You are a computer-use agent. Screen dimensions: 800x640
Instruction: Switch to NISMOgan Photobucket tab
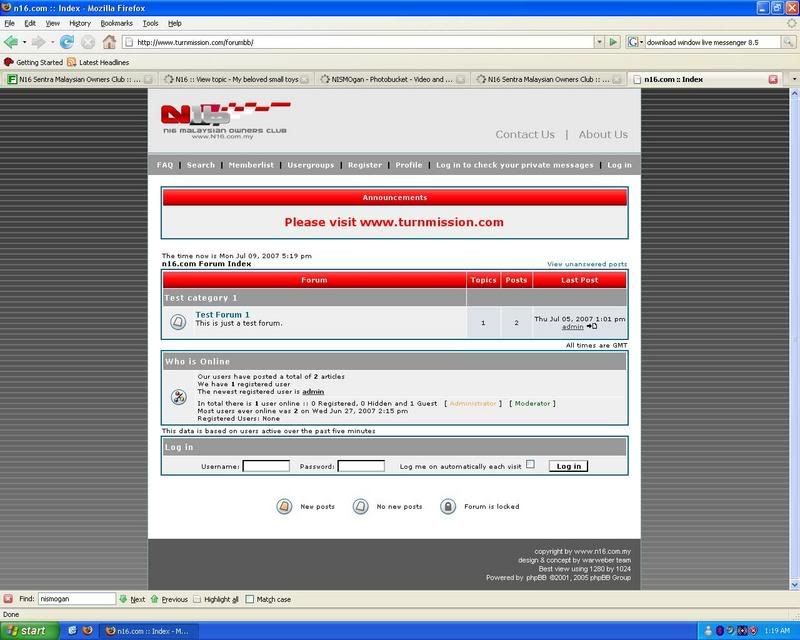click(392, 78)
